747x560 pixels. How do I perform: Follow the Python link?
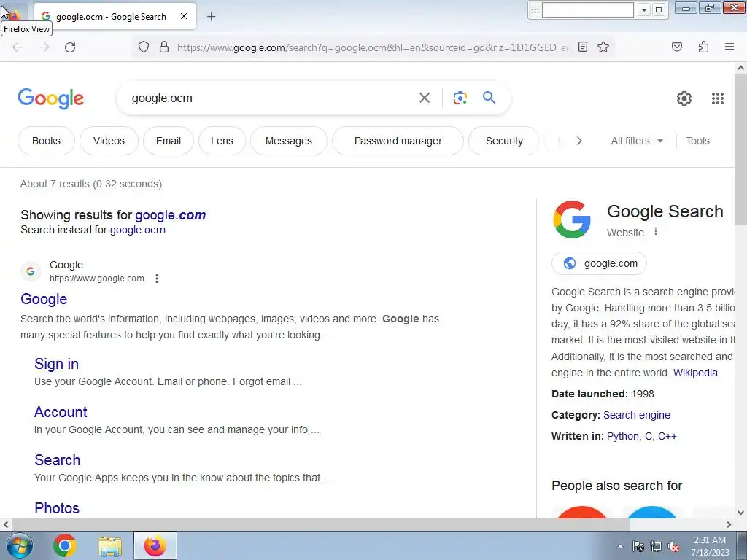[x=623, y=436]
